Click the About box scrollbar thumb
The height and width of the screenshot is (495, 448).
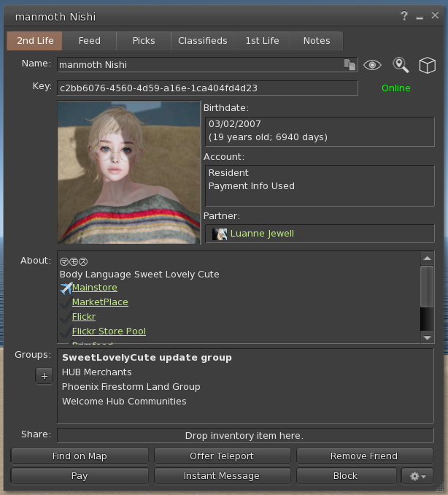tap(427, 286)
